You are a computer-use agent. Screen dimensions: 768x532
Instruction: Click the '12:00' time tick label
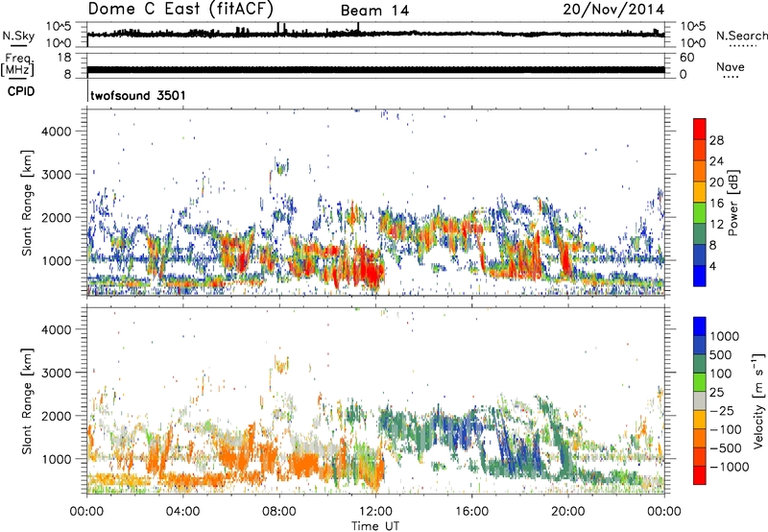(x=375, y=512)
